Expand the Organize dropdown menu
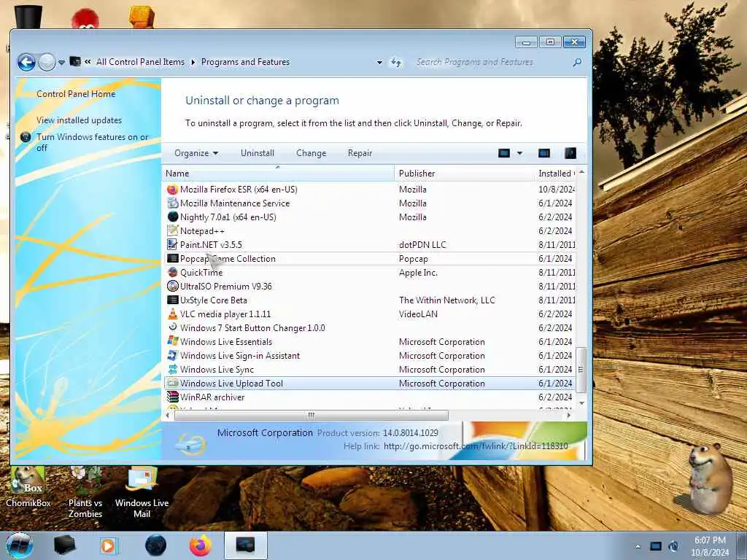 196,153
